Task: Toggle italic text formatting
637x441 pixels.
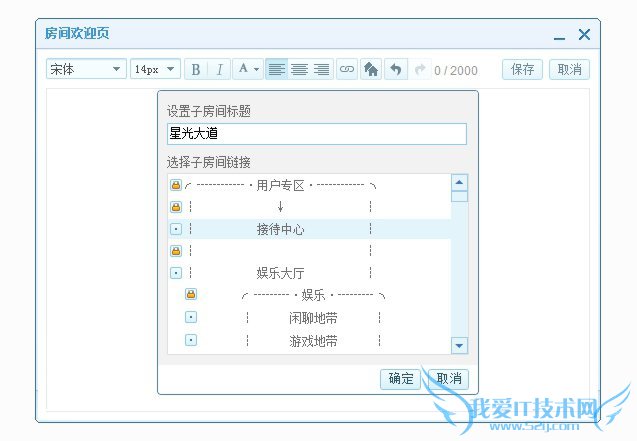Action: point(219,69)
